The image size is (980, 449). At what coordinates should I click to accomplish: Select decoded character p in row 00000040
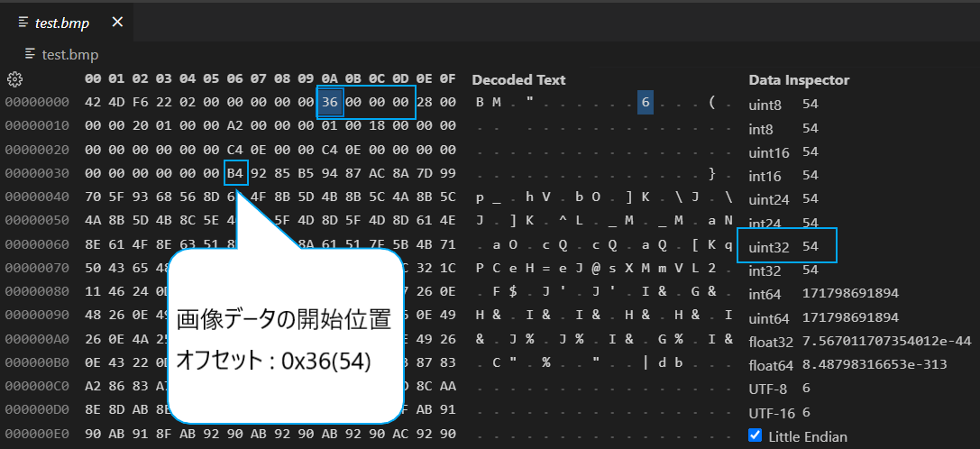tap(480, 197)
